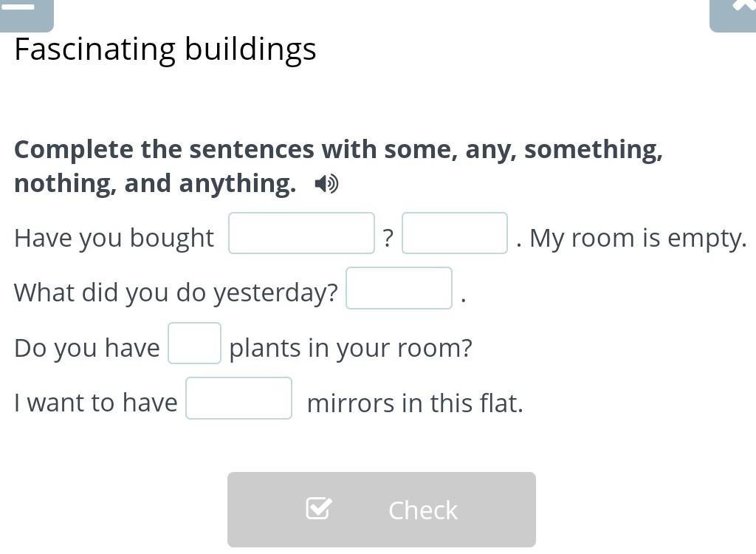Click the 'Fascinating buildings' title
This screenshot has height=554, width=756.
coord(165,49)
